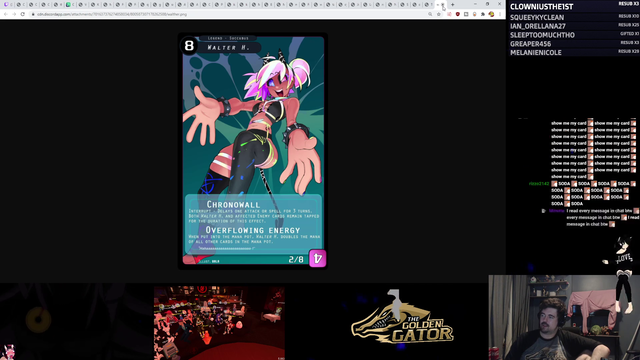Click the red room game thumbnail
The image size is (640, 360).
[219, 323]
